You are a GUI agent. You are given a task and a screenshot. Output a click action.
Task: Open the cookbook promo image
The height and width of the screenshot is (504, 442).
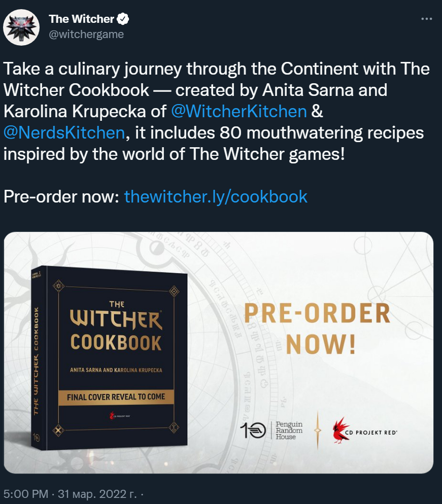click(219, 353)
